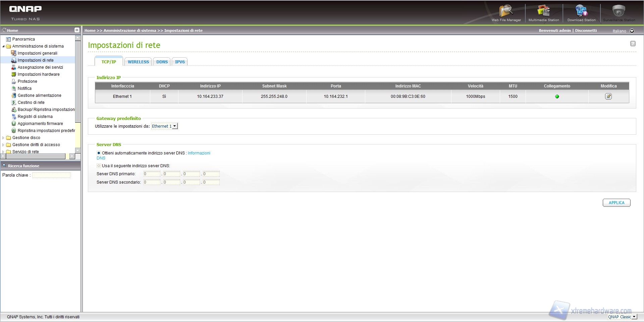Open Download Station icon
Image resolution: width=644 pixels, height=322 pixels.
581,12
